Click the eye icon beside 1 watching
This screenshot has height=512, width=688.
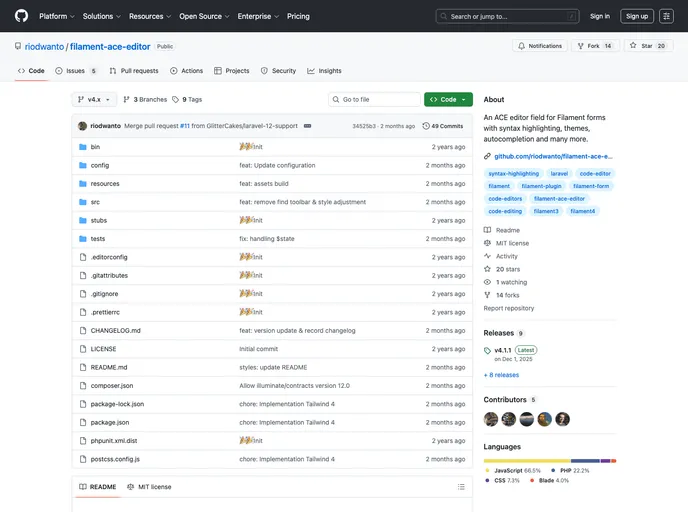click(487, 282)
